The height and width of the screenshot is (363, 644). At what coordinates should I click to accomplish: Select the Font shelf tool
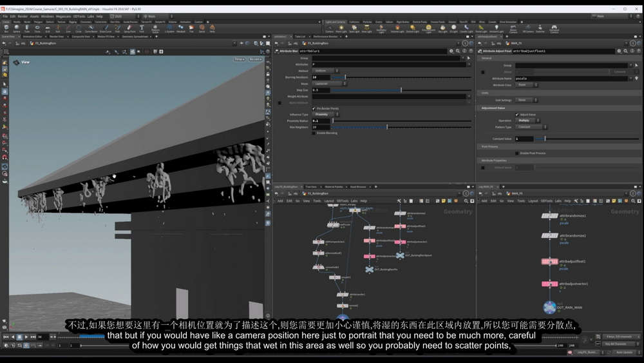point(142,28)
